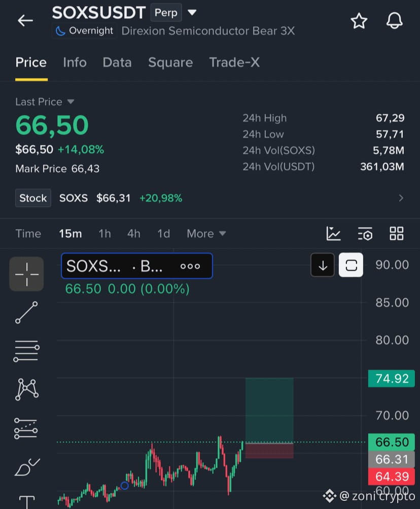This screenshot has width=420, height=509.
Task: Select the Time chart interval
Action: [28, 233]
